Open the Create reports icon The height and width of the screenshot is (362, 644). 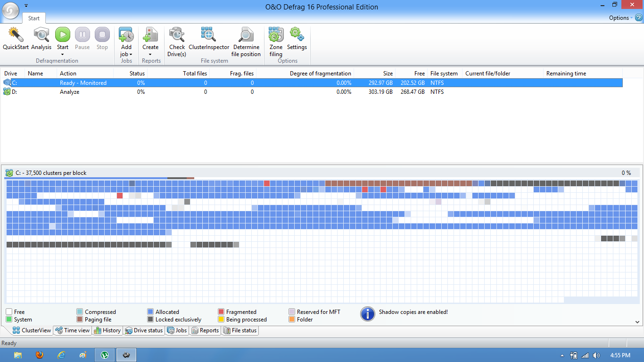click(150, 35)
